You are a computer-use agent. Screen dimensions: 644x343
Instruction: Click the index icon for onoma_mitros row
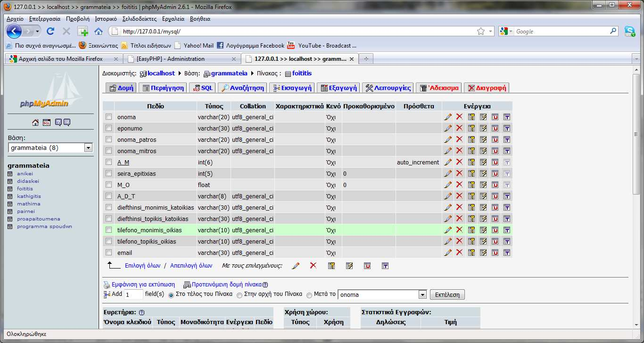tap(483, 151)
